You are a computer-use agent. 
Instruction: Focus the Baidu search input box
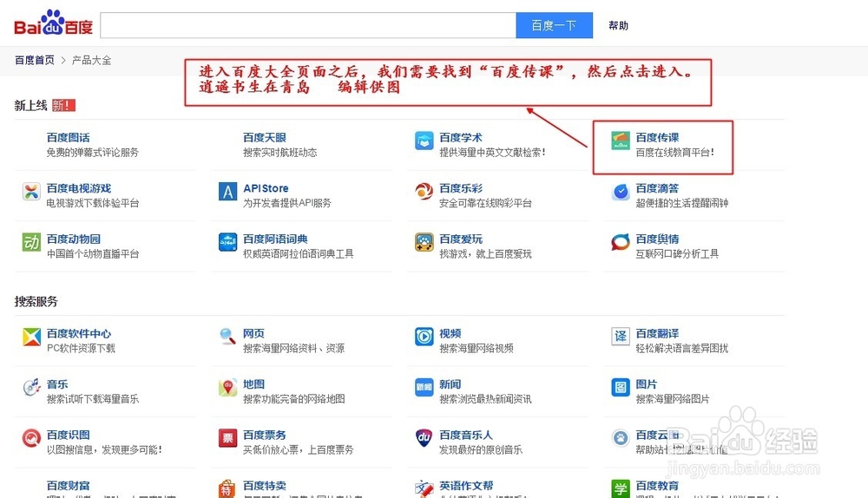(308, 25)
